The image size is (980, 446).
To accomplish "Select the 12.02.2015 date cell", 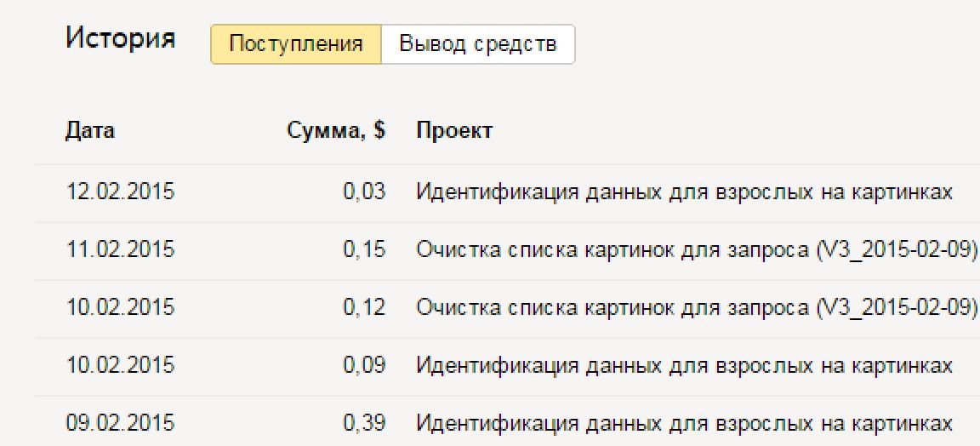I will click(120, 192).
